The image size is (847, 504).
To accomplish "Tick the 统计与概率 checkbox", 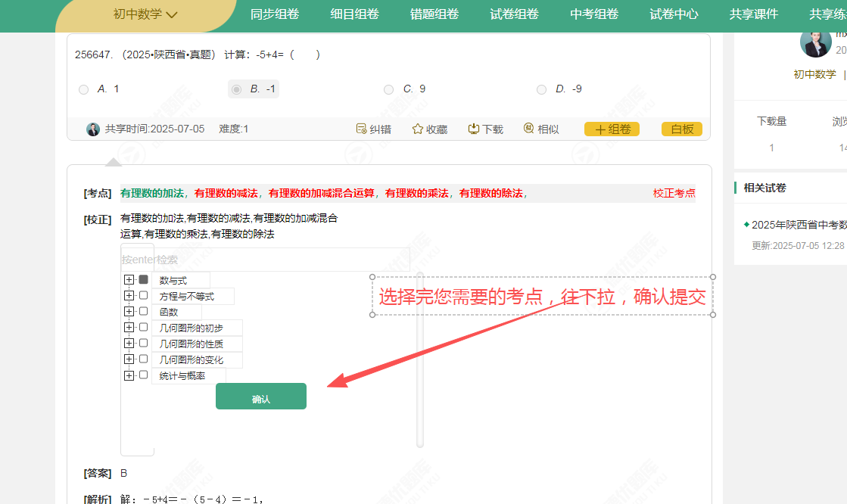I will pos(144,375).
